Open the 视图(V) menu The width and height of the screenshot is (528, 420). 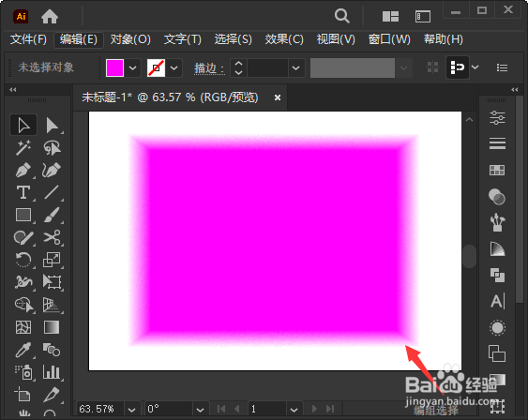coord(336,39)
